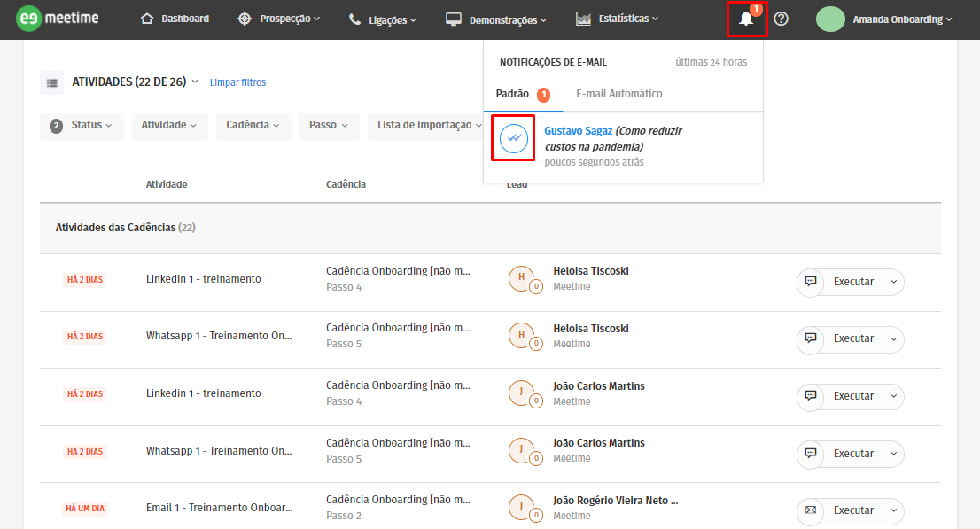
Task: Switch to the E-mail Automático tab
Action: 618,94
